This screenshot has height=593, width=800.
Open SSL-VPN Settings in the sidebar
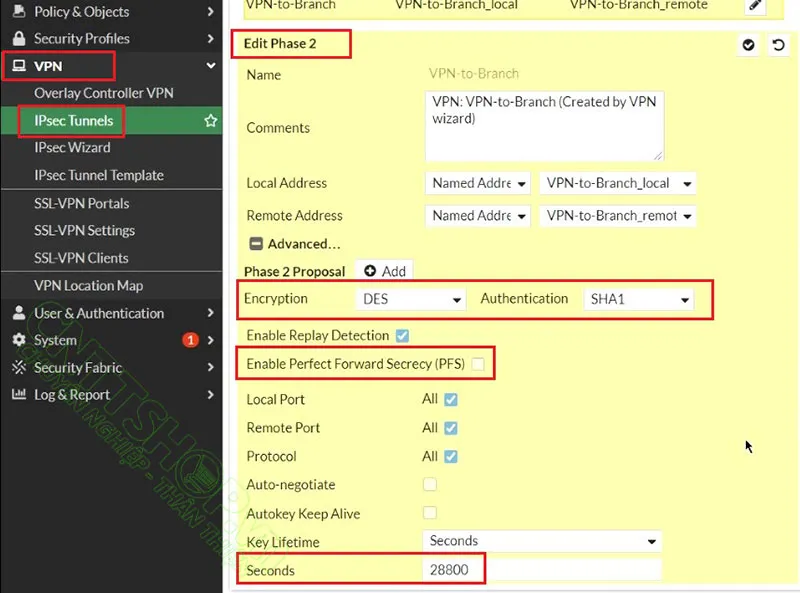83,230
